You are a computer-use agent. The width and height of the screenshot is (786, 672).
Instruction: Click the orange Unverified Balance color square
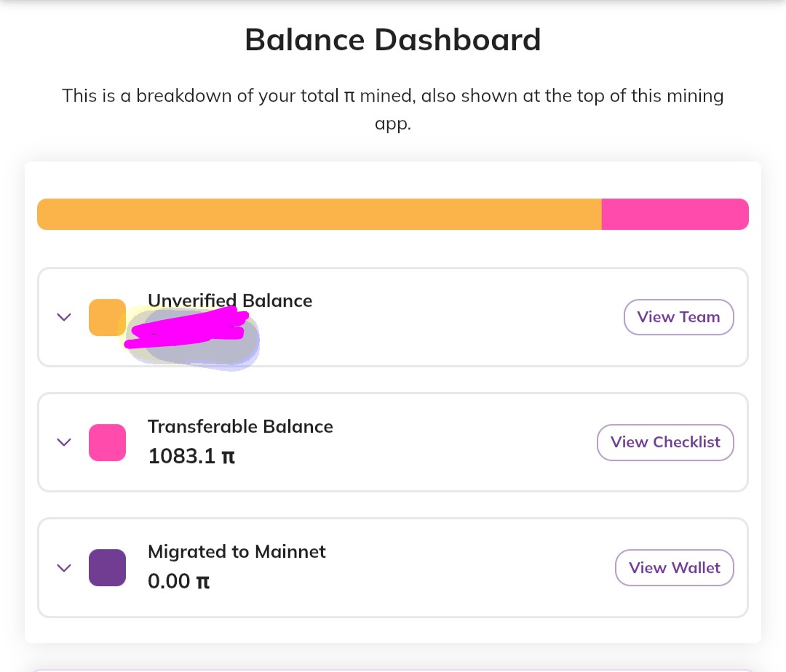(107, 317)
